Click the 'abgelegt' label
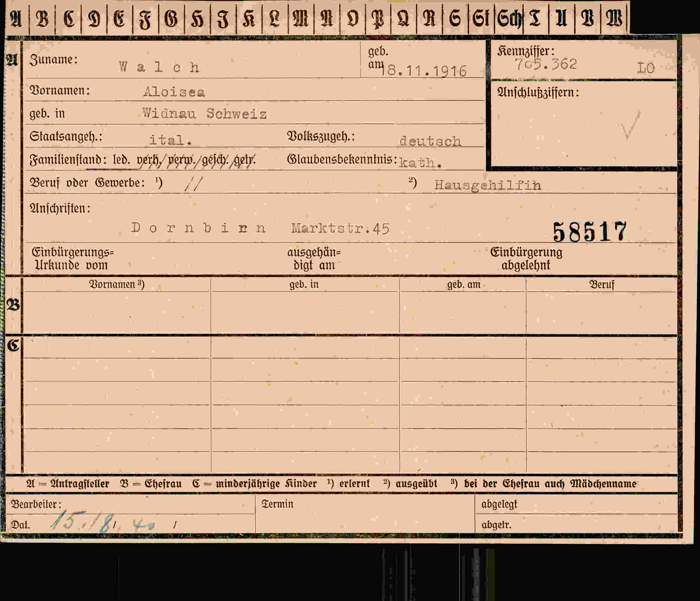The image size is (700, 601). [x=499, y=504]
